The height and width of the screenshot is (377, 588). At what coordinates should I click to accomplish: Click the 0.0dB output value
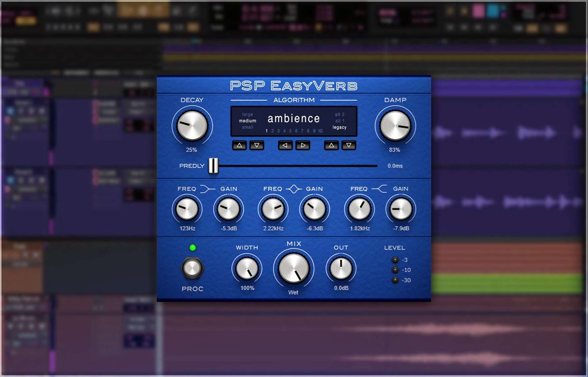click(x=341, y=288)
